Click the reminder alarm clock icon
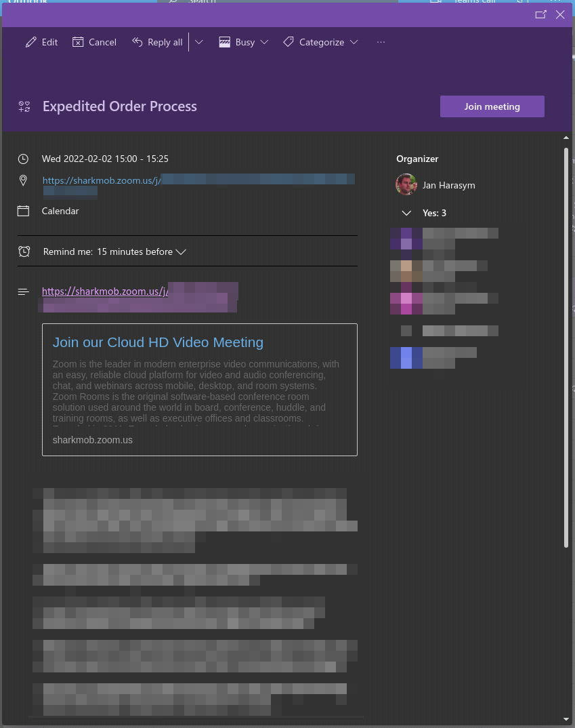Viewport: 575px width, 728px height. point(24,251)
